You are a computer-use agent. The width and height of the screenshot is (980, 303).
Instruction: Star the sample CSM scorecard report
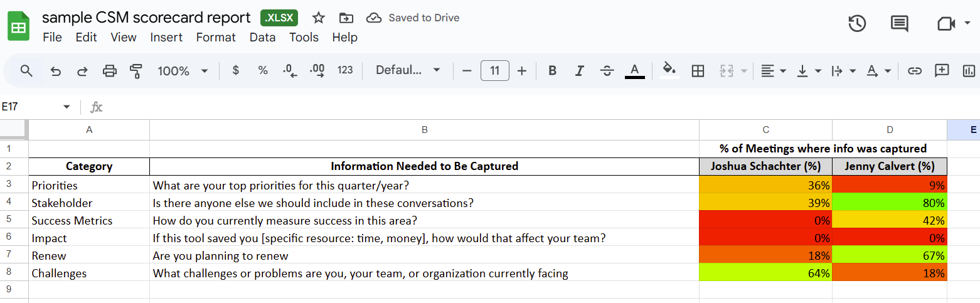[x=319, y=18]
